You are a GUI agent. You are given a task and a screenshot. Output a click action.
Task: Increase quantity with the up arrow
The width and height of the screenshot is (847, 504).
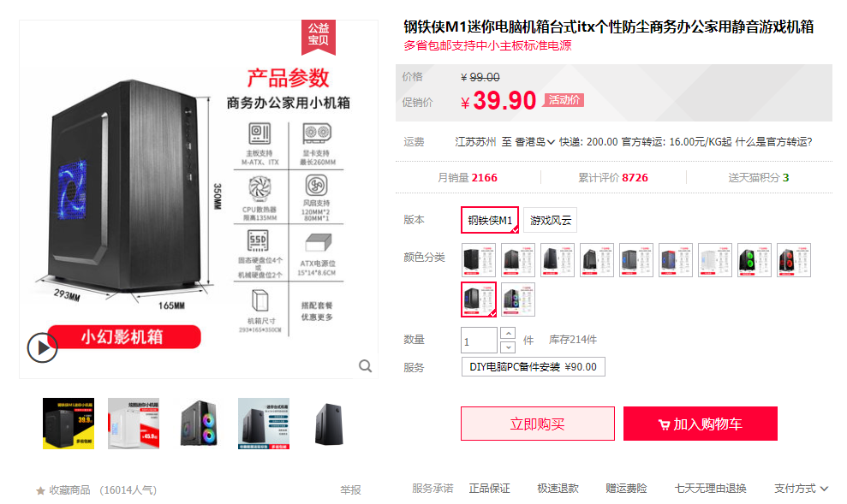coord(509,333)
